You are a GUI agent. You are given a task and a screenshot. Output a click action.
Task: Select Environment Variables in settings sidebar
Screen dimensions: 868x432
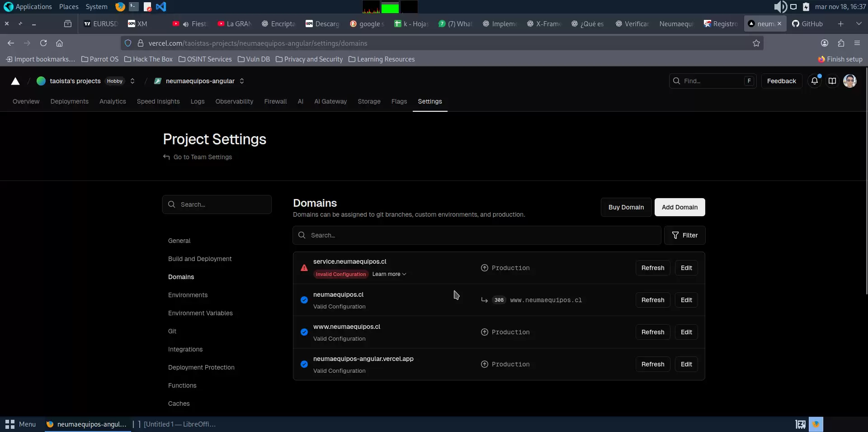click(200, 313)
